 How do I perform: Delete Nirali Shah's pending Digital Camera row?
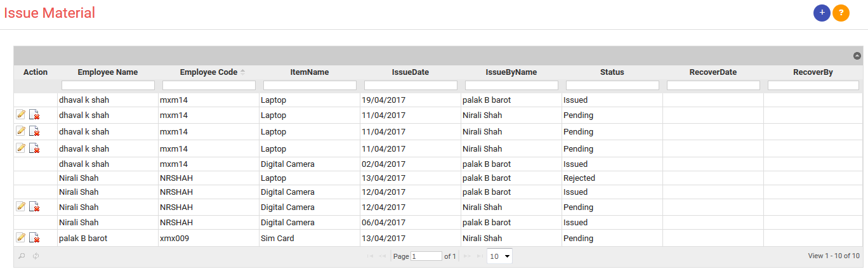(x=35, y=207)
